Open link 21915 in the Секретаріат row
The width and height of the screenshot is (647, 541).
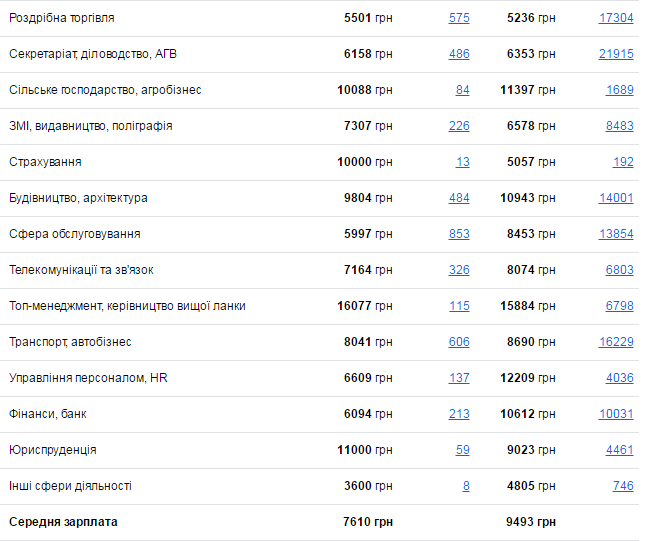click(616, 54)
